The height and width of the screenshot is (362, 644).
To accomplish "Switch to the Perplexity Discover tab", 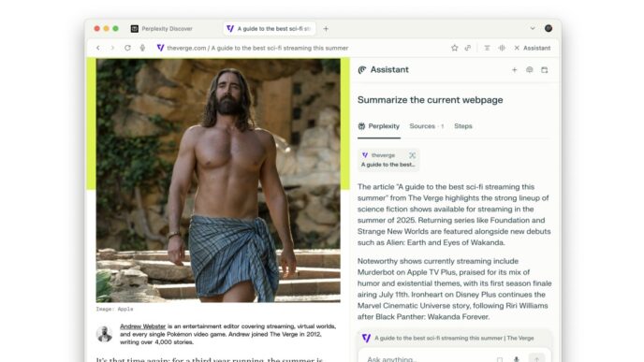I will click(x=167, y=29).
